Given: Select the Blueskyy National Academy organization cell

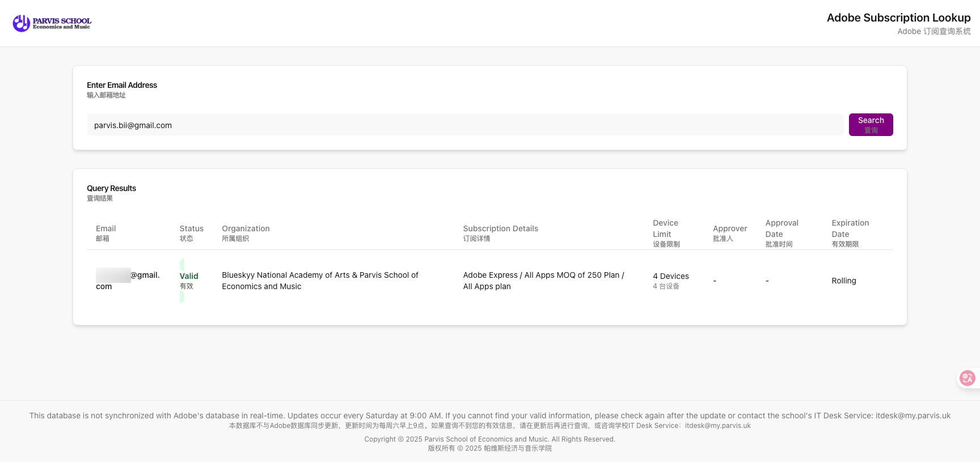Looking at the screenshot, I should (x=320, y=281).
